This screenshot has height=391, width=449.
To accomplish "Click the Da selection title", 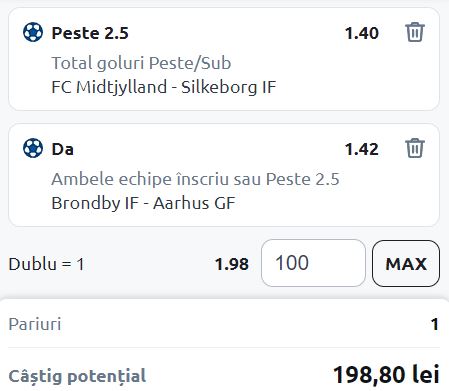I will pos(62,149).
